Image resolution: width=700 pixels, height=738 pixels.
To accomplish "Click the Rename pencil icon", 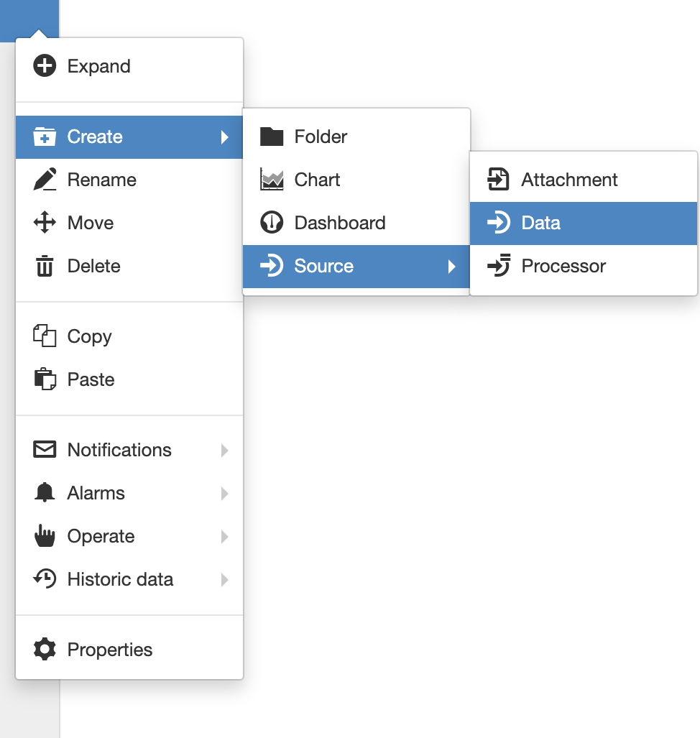I will pyautogui.click(x=45, y=180).
